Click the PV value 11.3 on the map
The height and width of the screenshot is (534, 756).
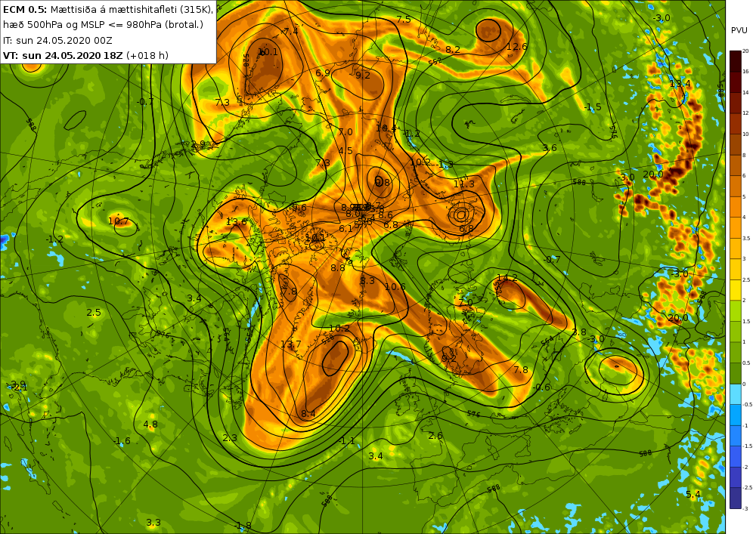(x=464, y=184)
